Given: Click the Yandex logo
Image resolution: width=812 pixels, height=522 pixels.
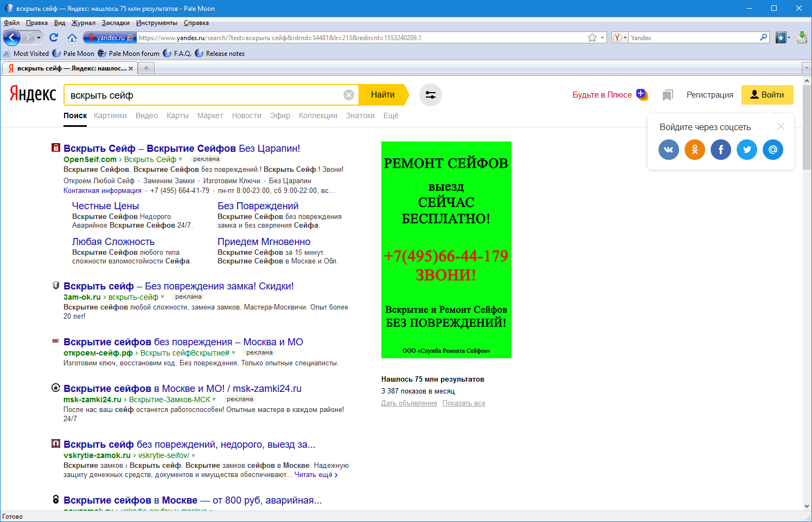Looking at the screenshot, I should tap(33, 94).
